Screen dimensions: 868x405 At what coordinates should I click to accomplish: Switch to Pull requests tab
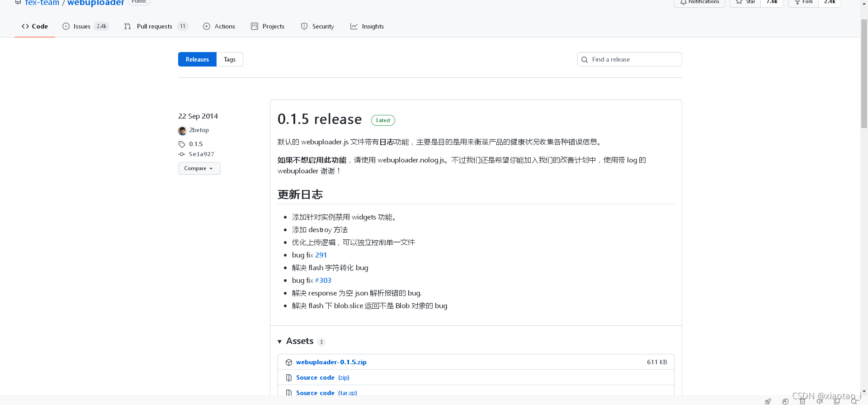tap(156, 26)
